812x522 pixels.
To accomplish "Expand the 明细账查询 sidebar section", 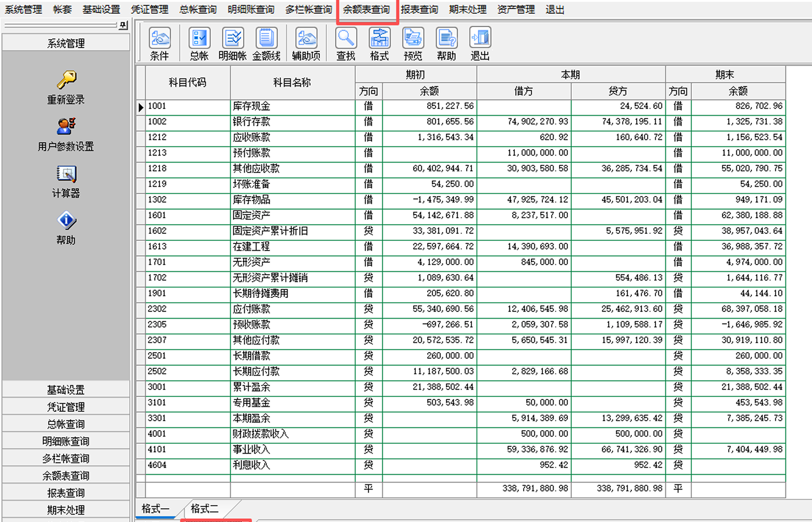I will [66, 442].
